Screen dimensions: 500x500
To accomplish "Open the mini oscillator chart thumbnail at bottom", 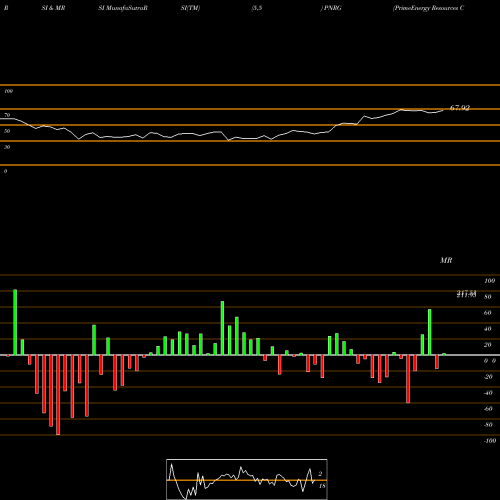I will (247, 479).
